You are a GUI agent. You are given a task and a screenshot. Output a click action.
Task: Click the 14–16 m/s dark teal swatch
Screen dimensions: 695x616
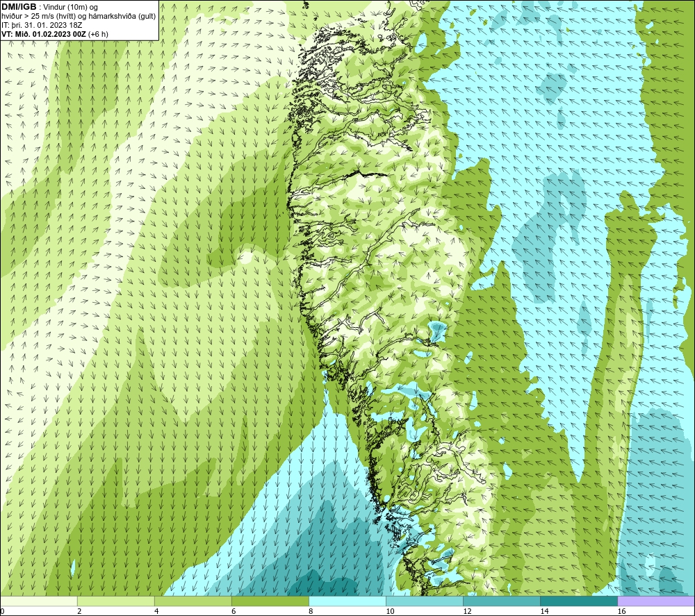(578, 601)
